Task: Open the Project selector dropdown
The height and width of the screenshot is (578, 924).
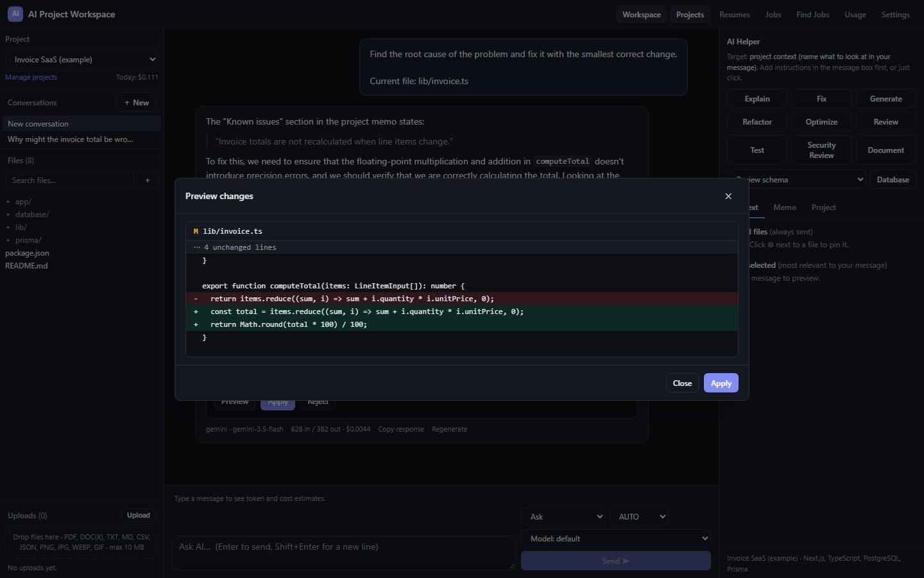Action: point(82,59)
